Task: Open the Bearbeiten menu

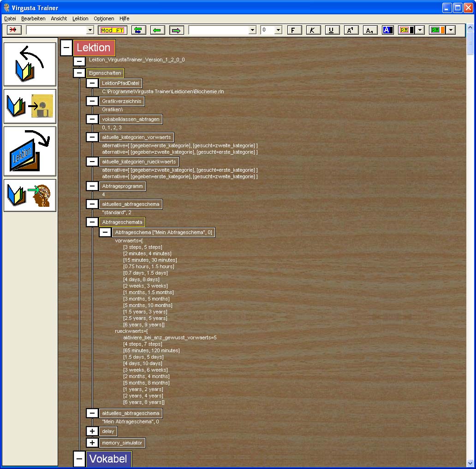Action: tap(33, 18)
